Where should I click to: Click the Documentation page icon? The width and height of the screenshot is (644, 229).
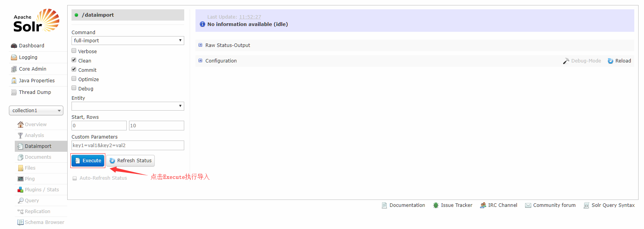point(384,205)
